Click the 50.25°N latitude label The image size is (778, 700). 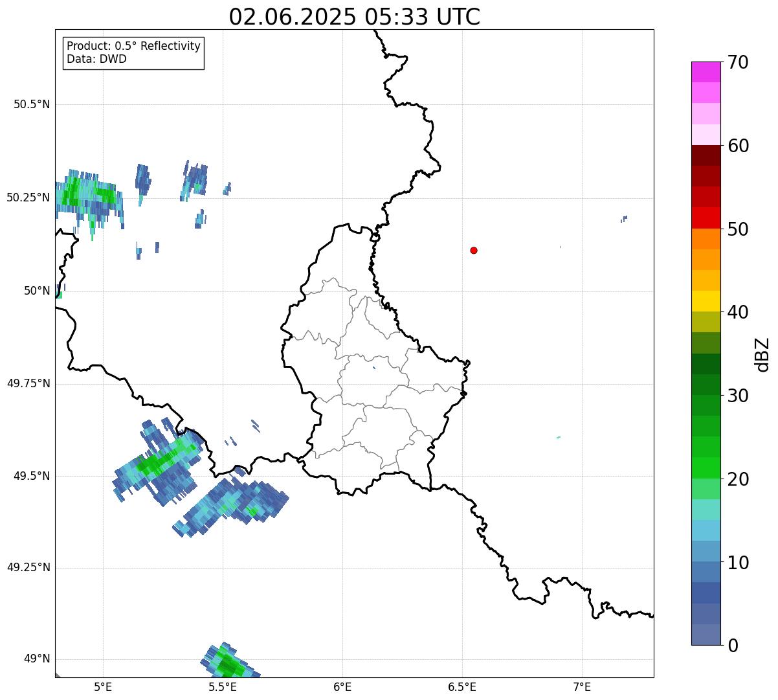pos(28,198)
